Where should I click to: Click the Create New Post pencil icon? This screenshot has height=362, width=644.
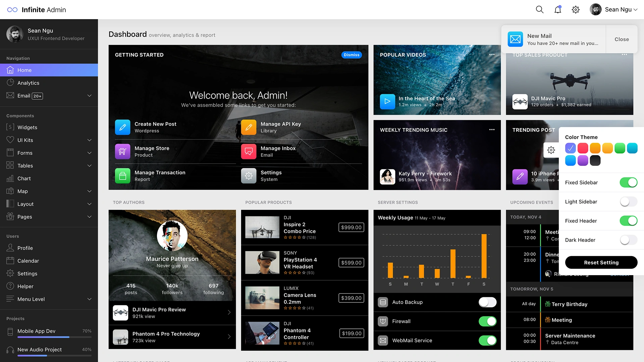click(x=123, y=127)
